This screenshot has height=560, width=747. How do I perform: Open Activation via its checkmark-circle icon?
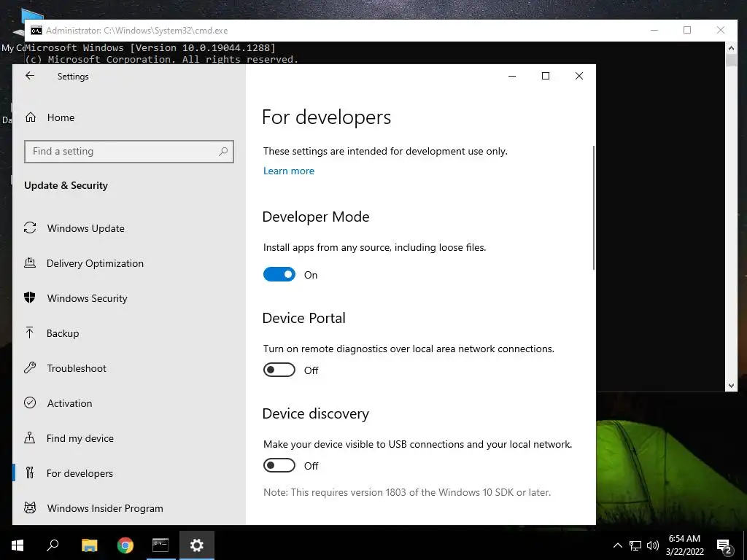[x=30, y=402]
